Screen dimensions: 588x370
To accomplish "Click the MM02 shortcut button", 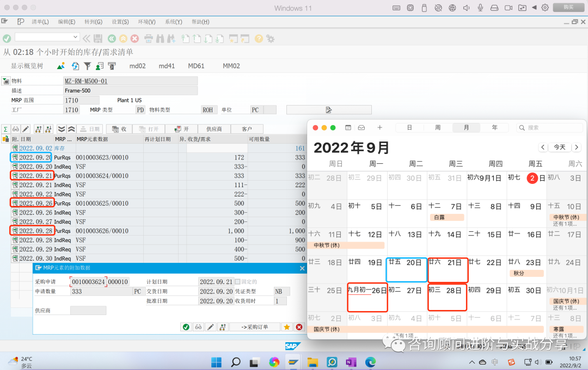I will [231, 66].
